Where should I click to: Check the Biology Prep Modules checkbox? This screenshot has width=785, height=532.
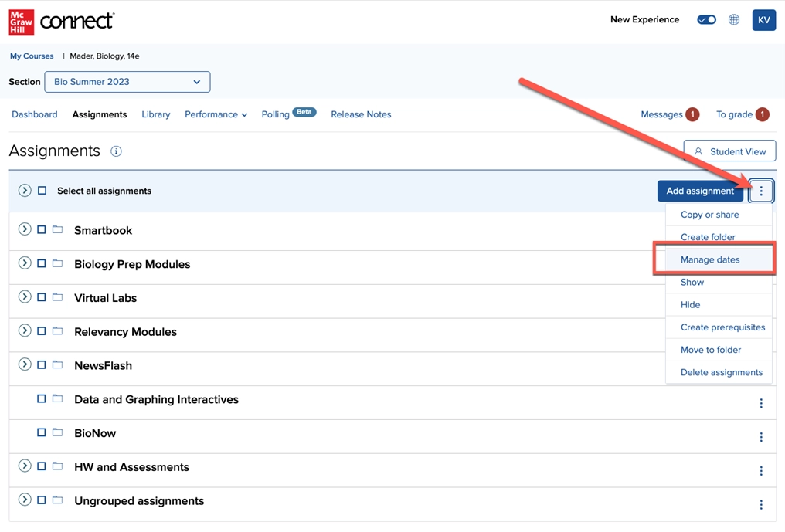42,263
